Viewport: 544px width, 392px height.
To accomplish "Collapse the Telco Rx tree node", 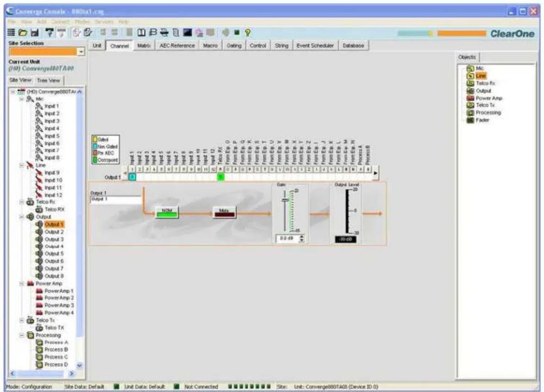I will 22,202.
